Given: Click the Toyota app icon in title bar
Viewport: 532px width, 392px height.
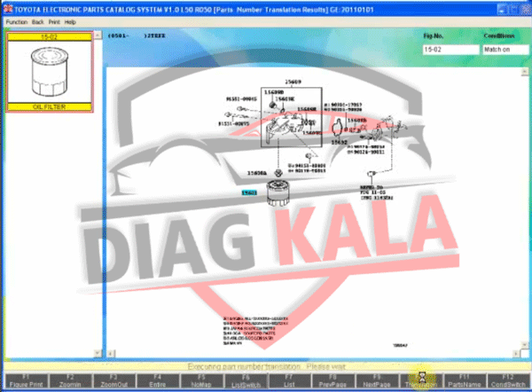Looking at the screenshot, I should pos(7,9).
